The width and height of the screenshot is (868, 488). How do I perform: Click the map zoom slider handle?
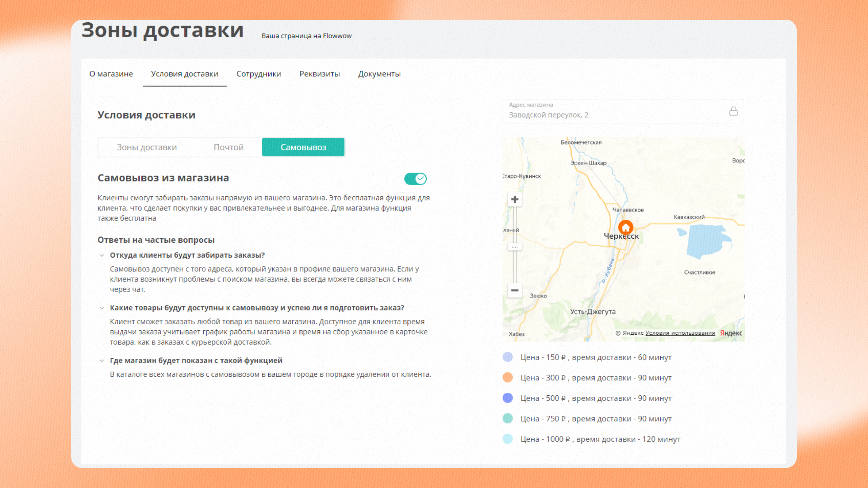coord(515,247)
